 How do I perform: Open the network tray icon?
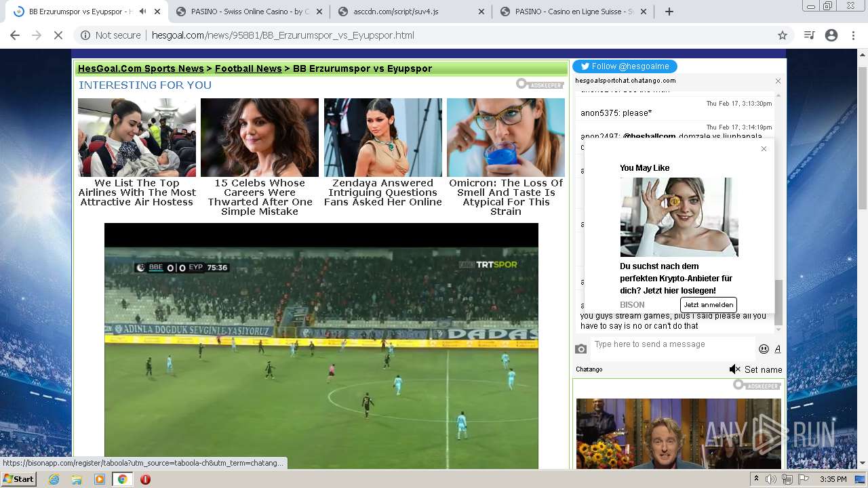point(787,479)
